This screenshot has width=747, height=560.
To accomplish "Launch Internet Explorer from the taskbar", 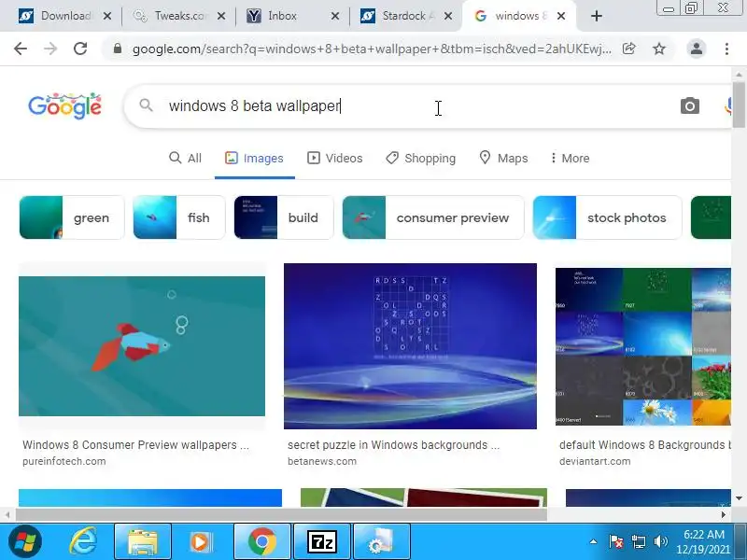I will point(84,542).
